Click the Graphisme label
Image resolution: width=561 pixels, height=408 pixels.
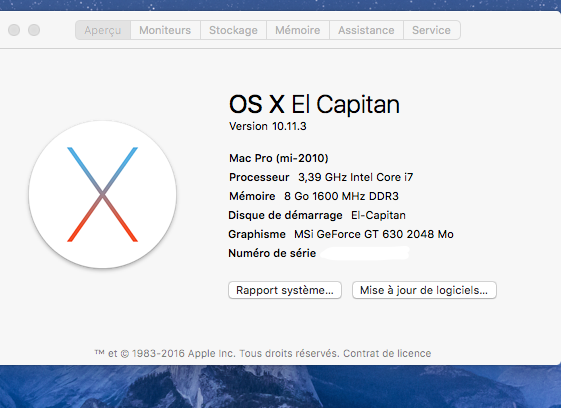[x=257, y=234]
